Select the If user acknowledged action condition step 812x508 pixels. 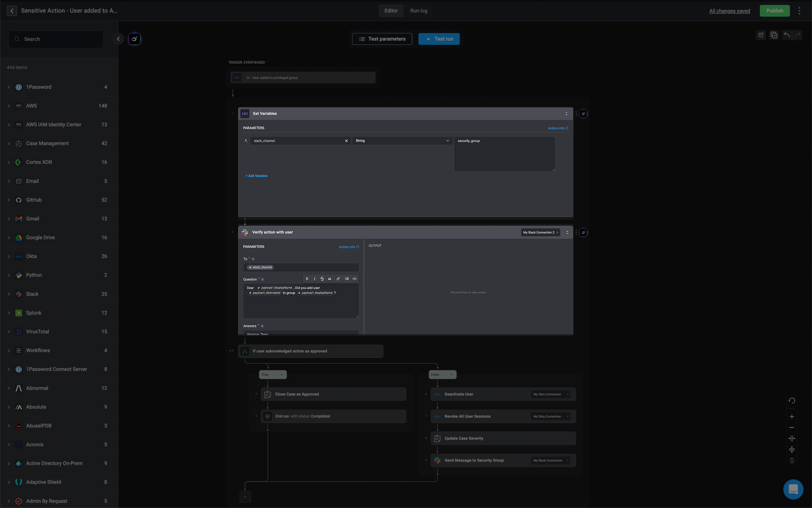pyautogui.click(x=311, y=351)
